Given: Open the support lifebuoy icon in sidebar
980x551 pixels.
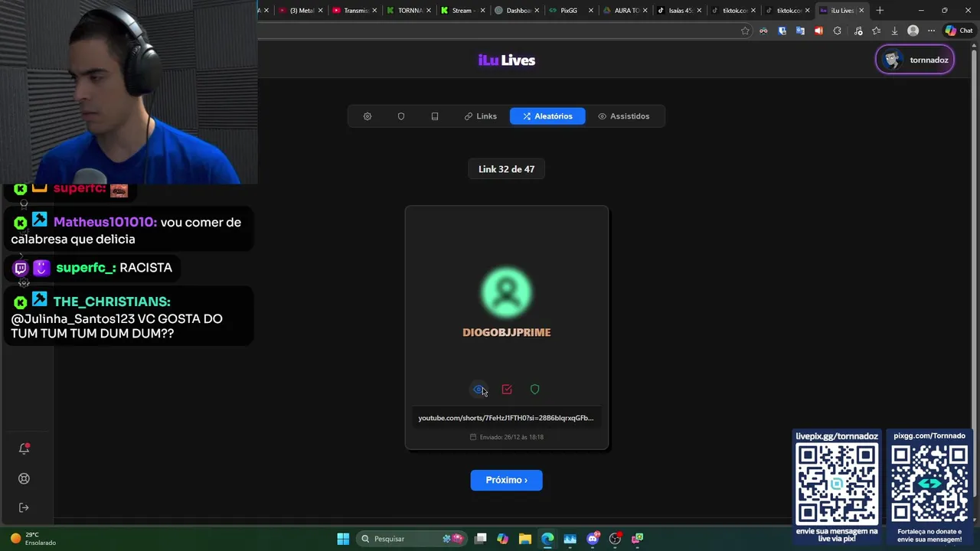Looking at the screenshot, I should click(24, 478).
